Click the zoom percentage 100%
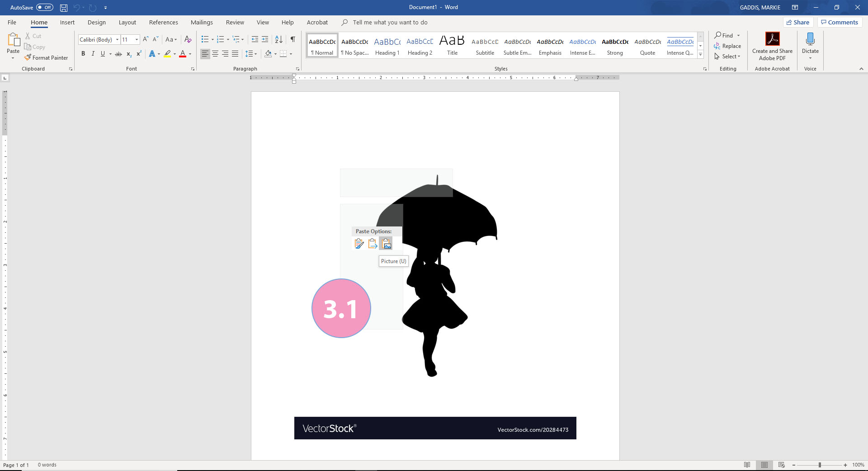This screenshot has height=471, width=868. (858, 465)
